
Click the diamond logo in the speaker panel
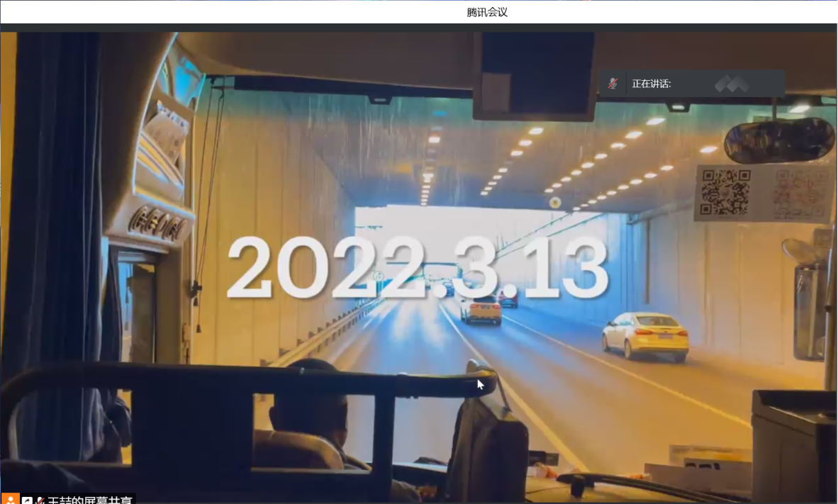732,84
